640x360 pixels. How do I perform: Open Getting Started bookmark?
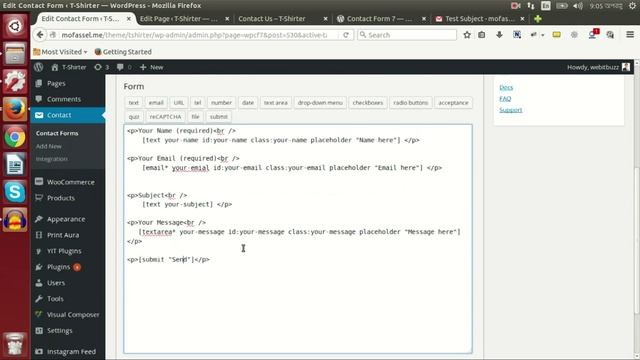click(123, 52)
